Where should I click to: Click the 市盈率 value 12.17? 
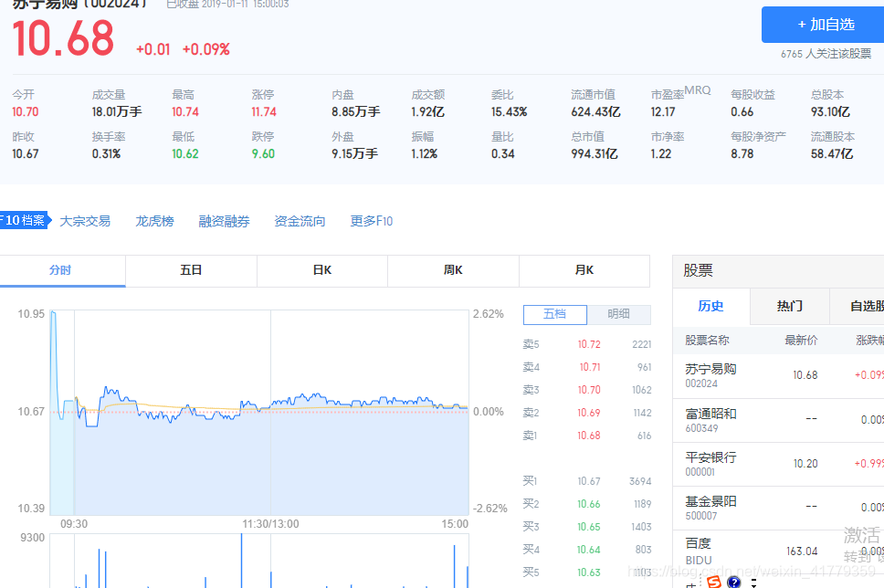pos(663,112)
